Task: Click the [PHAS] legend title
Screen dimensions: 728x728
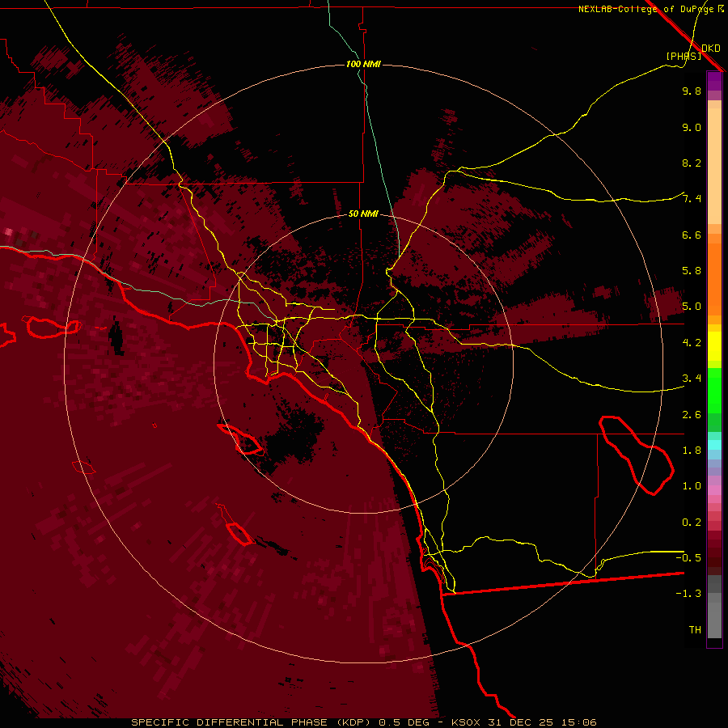Action: coord(684,57)
